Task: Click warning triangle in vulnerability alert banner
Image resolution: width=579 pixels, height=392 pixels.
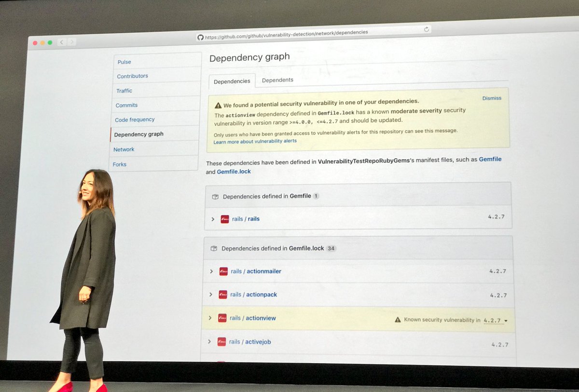Action: [x=218, y=105]
